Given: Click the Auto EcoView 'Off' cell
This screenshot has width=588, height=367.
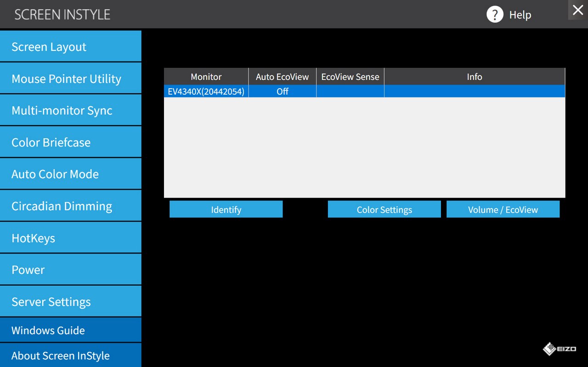Looking at the screenshot, I should [x=283, y=91].
